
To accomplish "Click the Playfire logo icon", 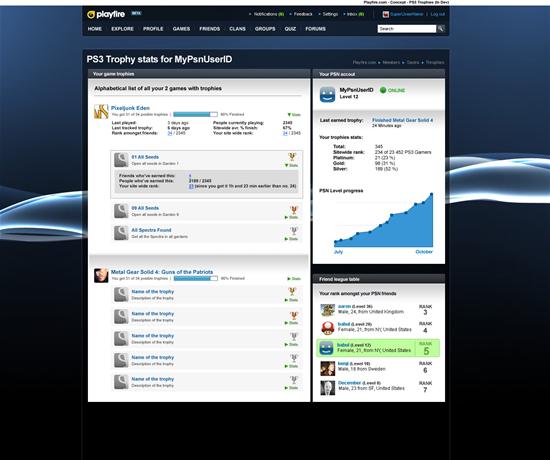I will (x=91, y=15).
